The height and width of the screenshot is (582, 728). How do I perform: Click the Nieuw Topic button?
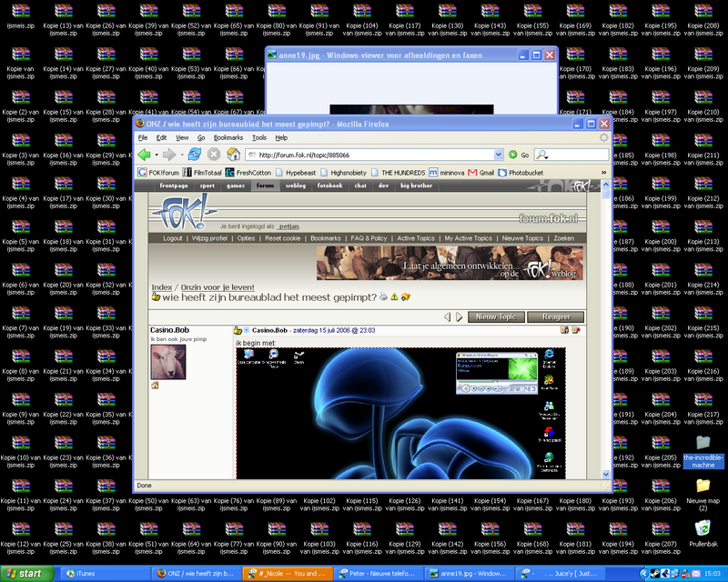tap(496, 317)
